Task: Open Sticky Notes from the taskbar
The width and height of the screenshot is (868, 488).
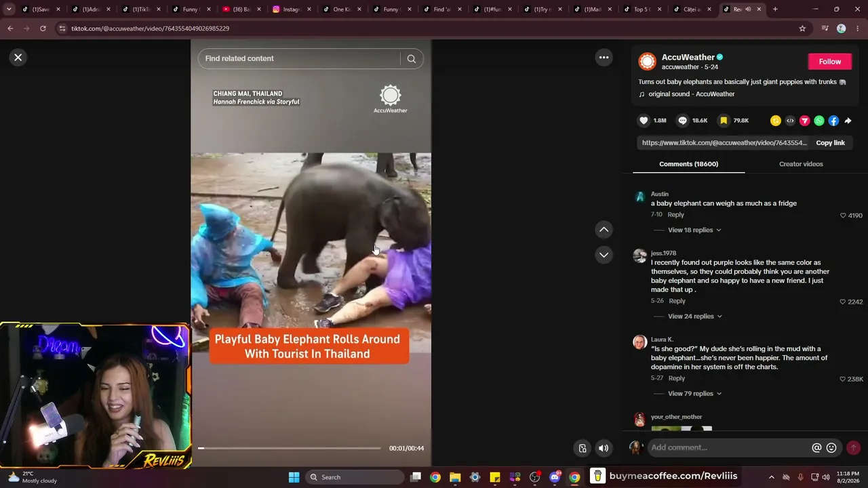Action: click(495, 477)
